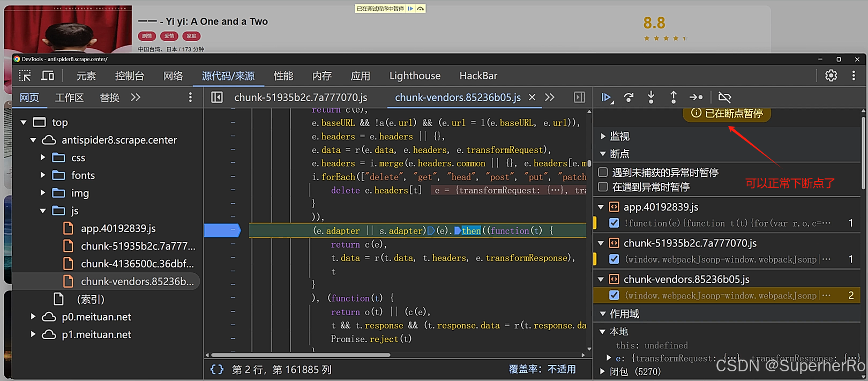Click the 第 2 行, 第 161885 列 position indicator

coord(282,369)
